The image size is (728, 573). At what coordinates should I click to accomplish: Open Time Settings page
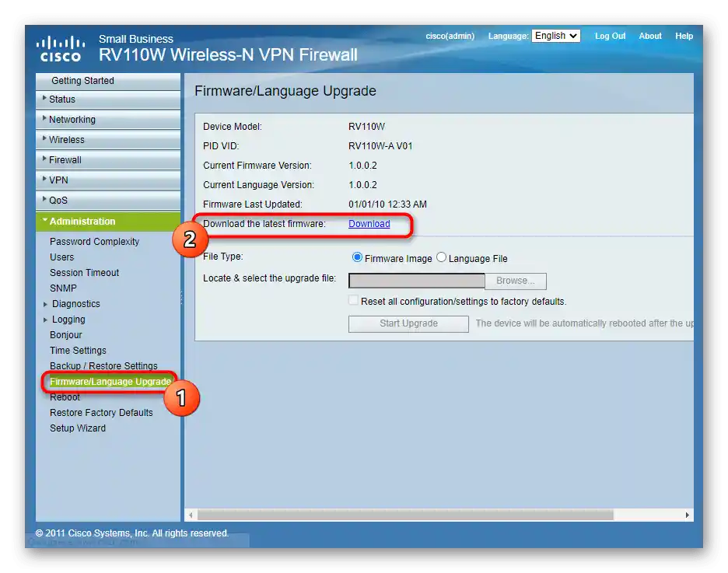click(x=78, y=351)
